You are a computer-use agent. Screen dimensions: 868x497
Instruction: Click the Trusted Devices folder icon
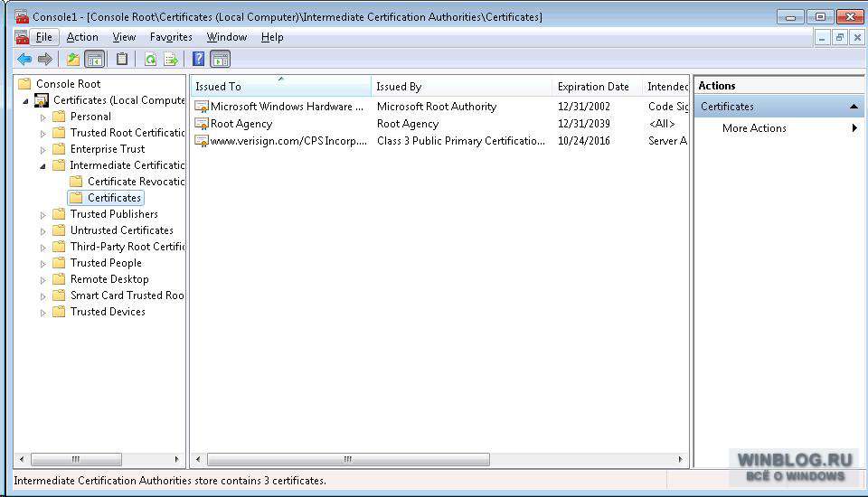59,312
